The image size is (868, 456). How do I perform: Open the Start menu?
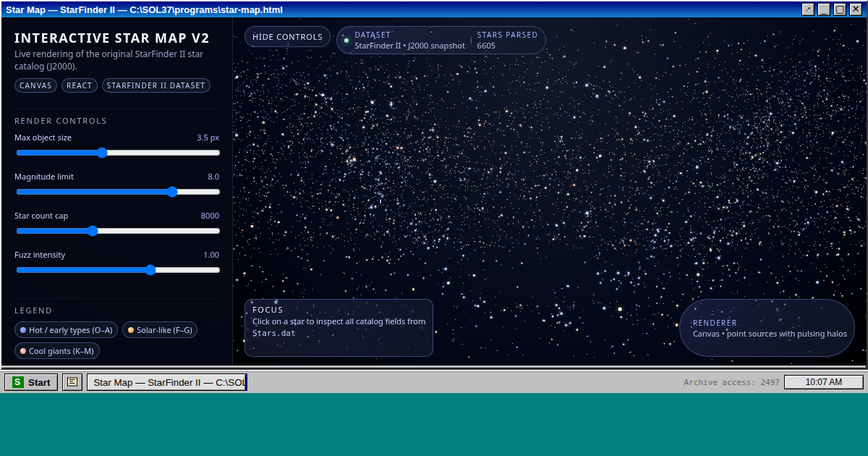[31, 382]
